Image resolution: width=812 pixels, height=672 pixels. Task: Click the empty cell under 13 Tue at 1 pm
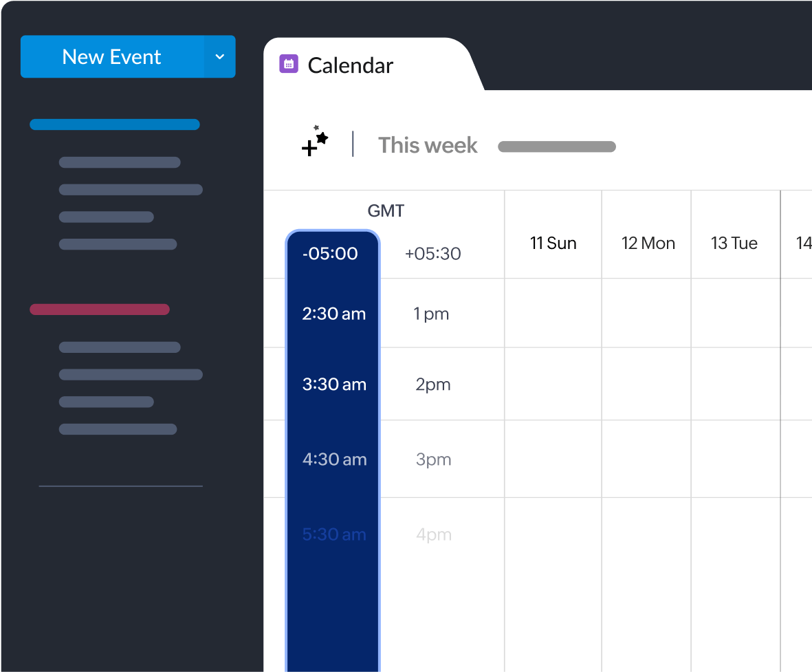[x=734, y=313]
